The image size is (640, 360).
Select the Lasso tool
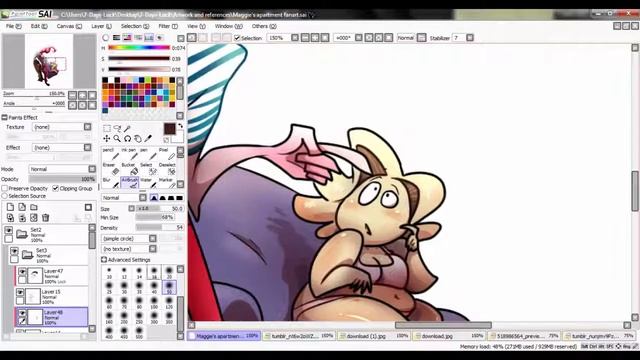(117, 129)
